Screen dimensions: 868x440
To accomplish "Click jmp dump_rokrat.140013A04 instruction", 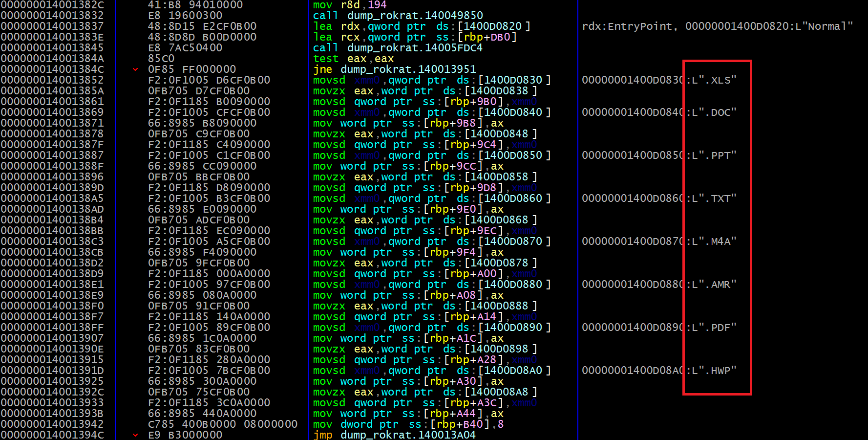I will (394, 435).
